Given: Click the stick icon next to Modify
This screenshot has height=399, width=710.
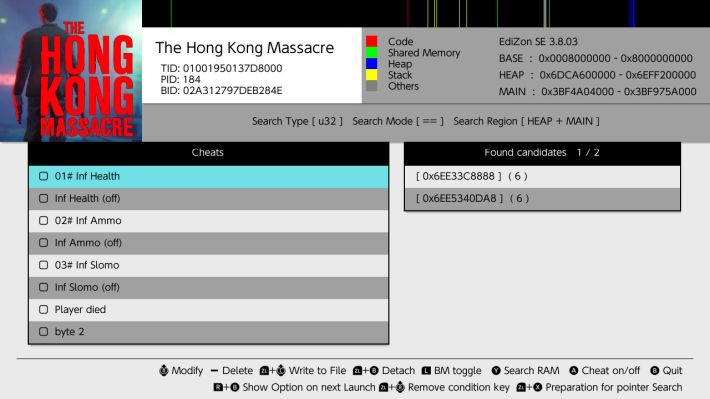Looking at the screenshot, I should 163,370.
